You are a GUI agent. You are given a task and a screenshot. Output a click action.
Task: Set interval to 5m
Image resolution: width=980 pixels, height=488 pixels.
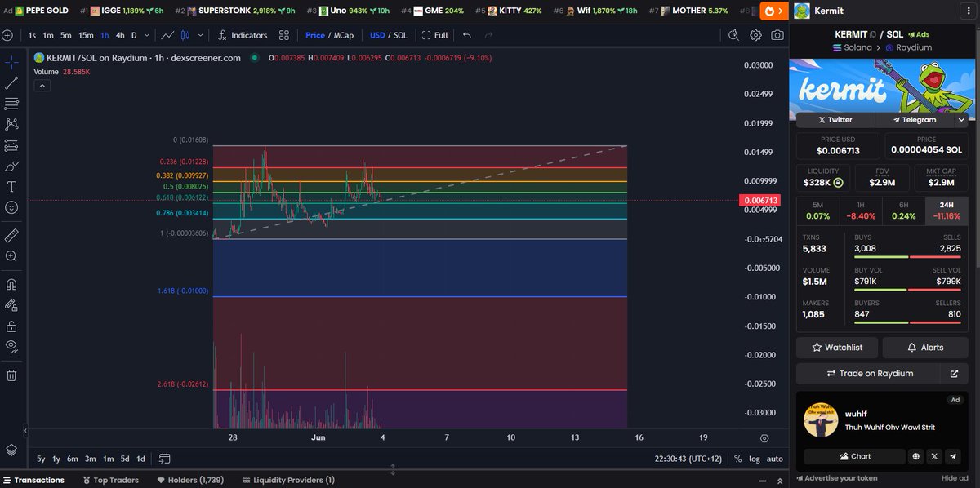(x=65, y=35)
